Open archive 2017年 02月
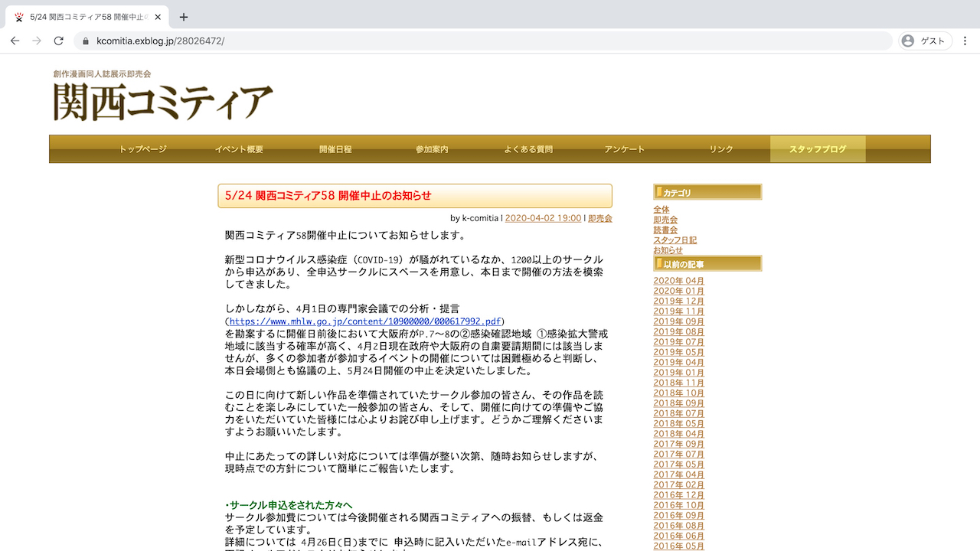Screen dimensions: 980x551 tap(679, 485)
